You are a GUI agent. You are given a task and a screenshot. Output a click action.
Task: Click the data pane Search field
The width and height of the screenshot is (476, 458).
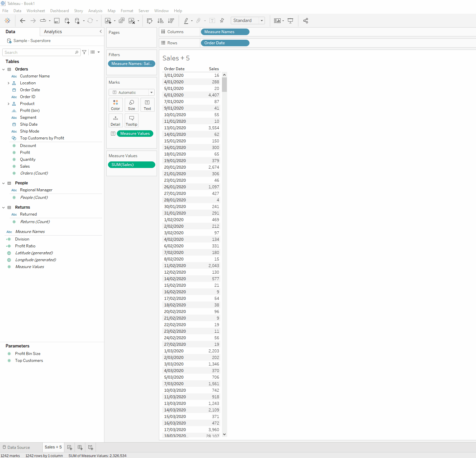(x=39, y=52)
